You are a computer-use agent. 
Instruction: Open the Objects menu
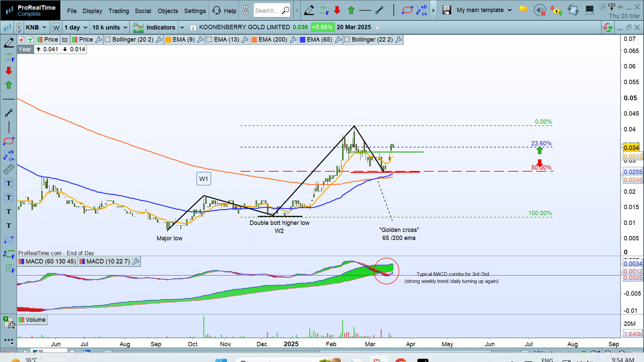pos(168,11)
